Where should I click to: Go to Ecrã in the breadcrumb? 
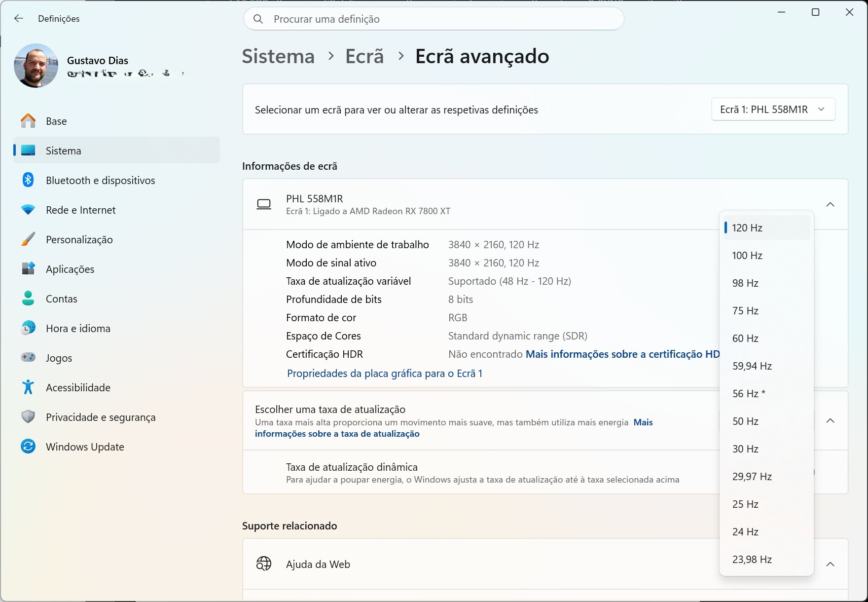pos(364,56)
